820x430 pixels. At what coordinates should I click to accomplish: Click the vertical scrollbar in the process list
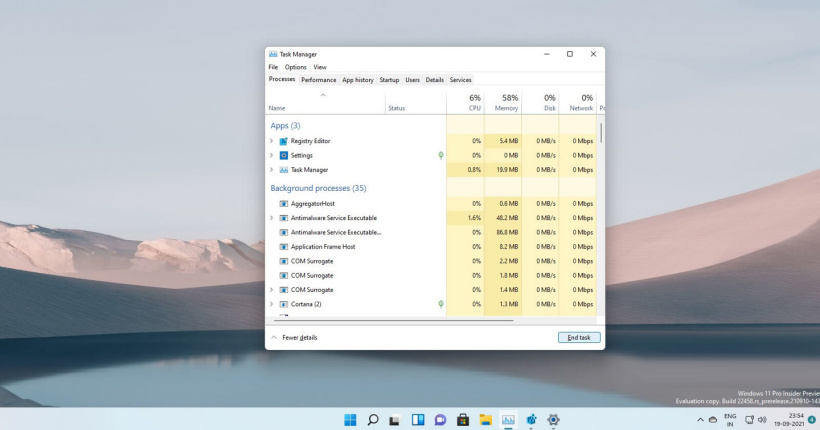pos(601,133)
